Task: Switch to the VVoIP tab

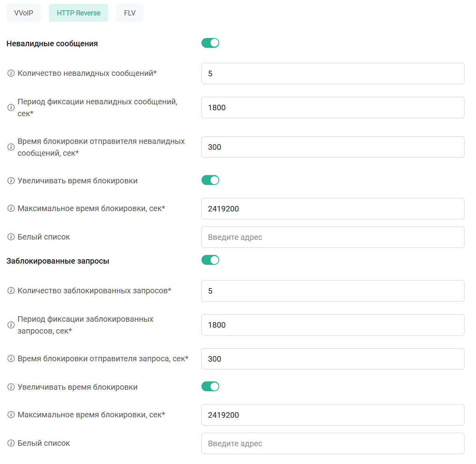Action: point(24,13)
